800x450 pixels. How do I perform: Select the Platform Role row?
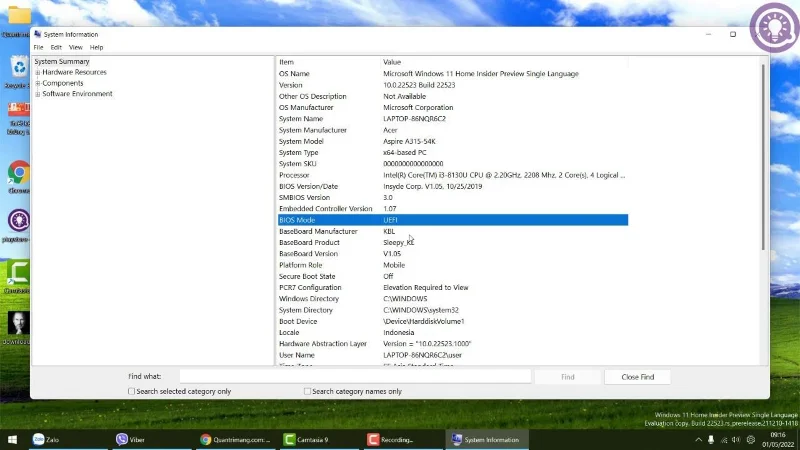[453, 265]
